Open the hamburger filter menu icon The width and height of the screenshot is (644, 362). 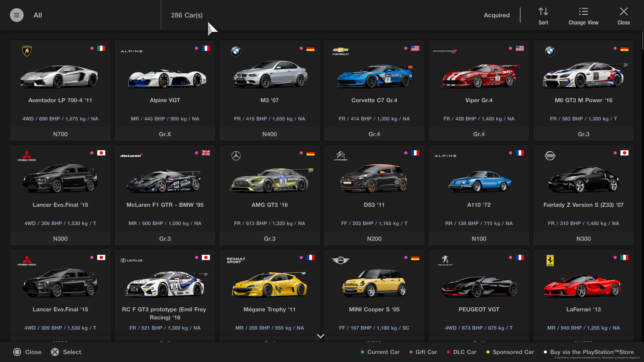(17, 15)
